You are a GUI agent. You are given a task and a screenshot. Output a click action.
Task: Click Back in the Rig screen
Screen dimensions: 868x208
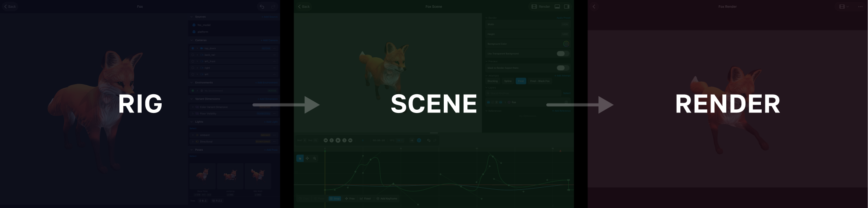pyautogui.click(x=10, y=6)
